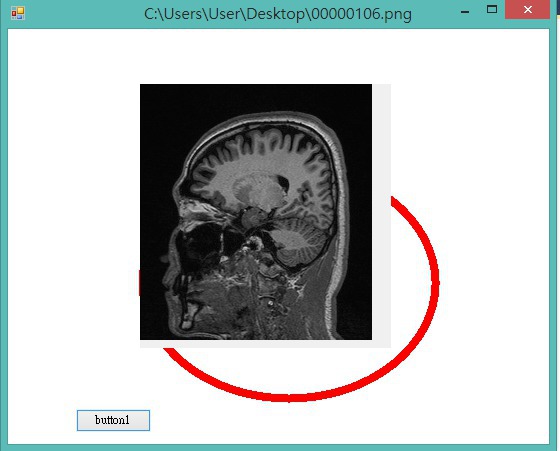This screenshot has height=451, width=560.
Task: Click the MRI head scan image
Action: (256, 212)
